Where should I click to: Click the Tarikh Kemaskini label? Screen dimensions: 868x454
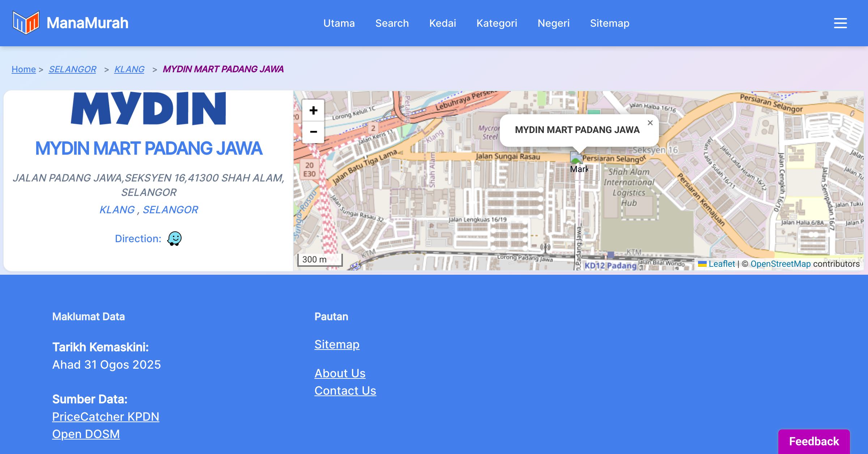pos(100,347)
